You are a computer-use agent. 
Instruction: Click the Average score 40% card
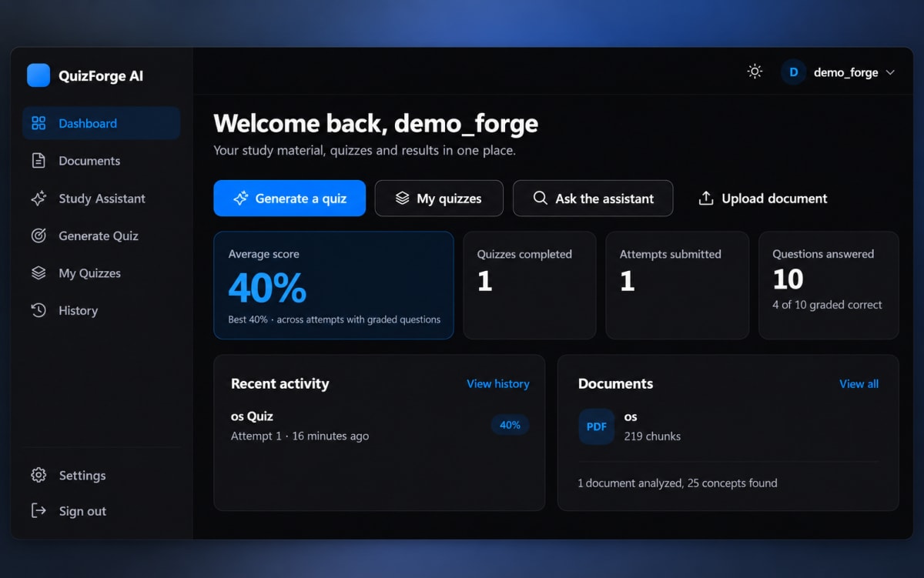pos(333,286)
